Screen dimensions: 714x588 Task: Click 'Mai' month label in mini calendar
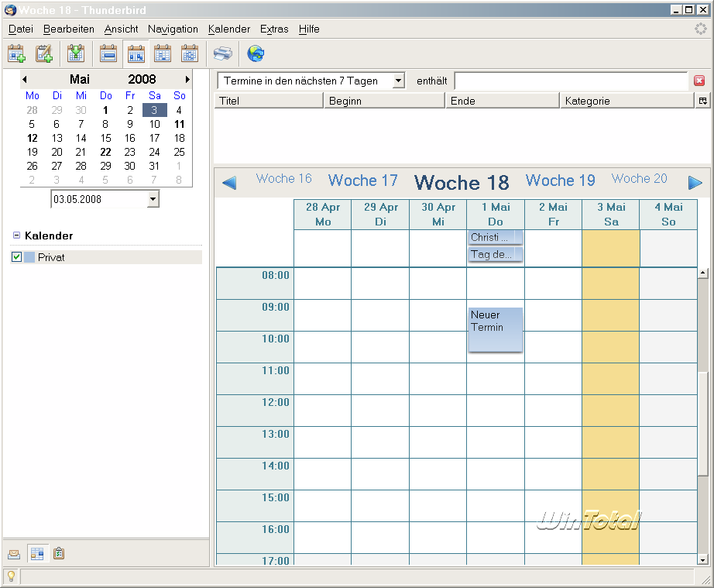coord(80,79)
